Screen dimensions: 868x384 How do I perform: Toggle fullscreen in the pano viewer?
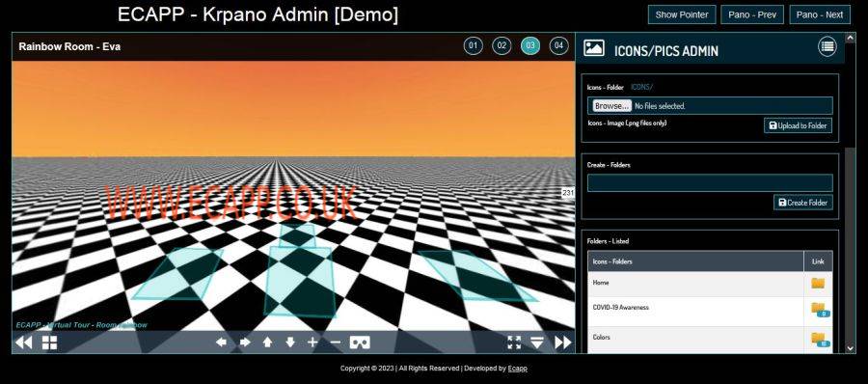514,343
